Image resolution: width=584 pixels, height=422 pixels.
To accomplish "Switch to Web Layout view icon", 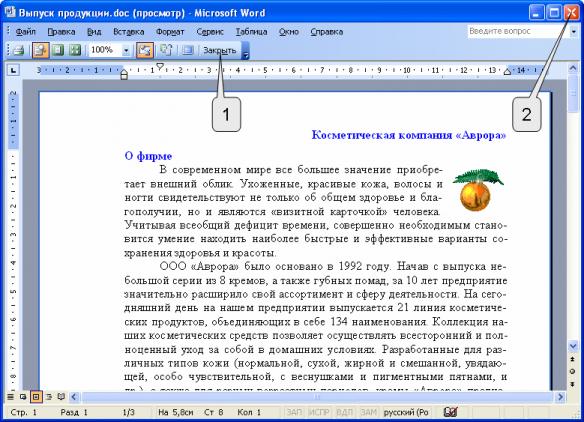I will click(x=23, y=397).
